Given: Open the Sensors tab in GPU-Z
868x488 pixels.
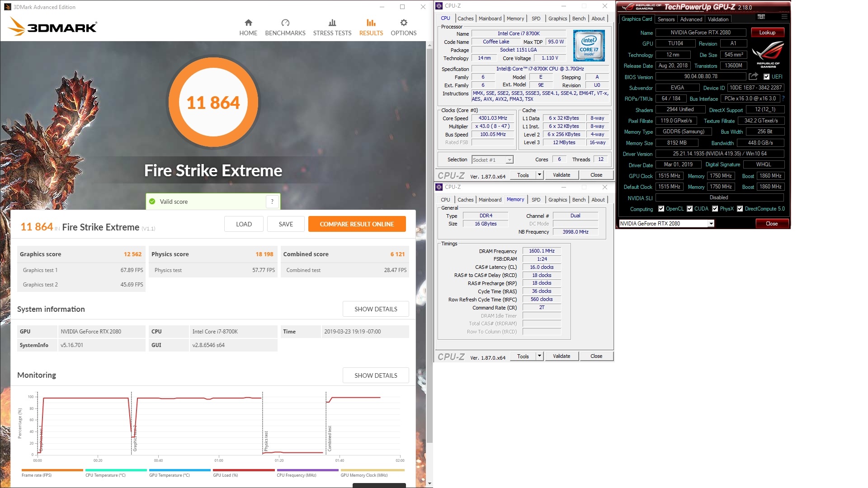Looking at the screenshot, I should 666,19.
